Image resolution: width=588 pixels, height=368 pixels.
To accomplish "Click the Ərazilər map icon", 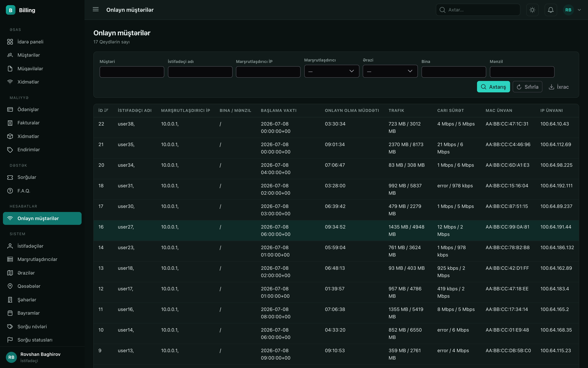I will [x=10, y=273].
